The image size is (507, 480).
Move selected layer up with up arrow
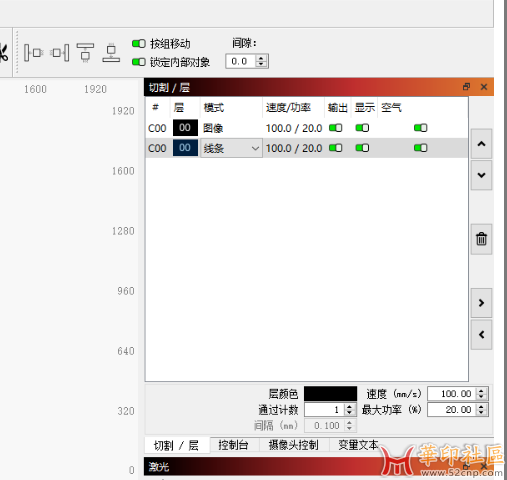481,144
